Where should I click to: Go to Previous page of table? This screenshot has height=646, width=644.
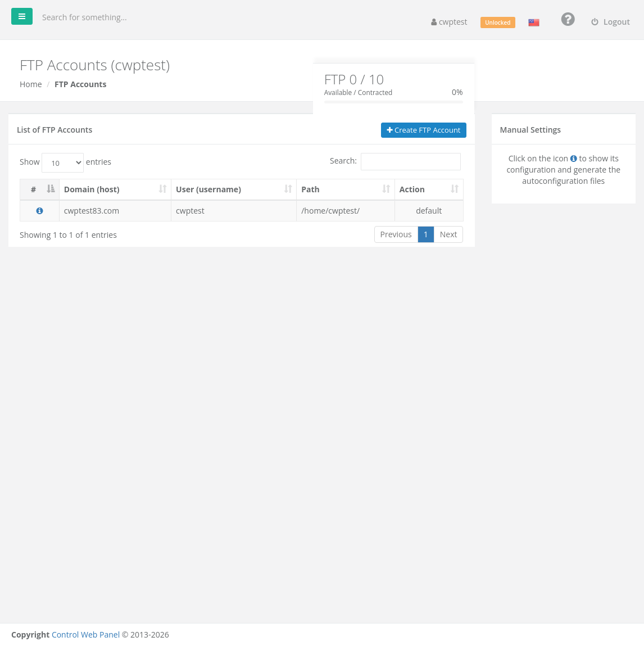(396, 234)
